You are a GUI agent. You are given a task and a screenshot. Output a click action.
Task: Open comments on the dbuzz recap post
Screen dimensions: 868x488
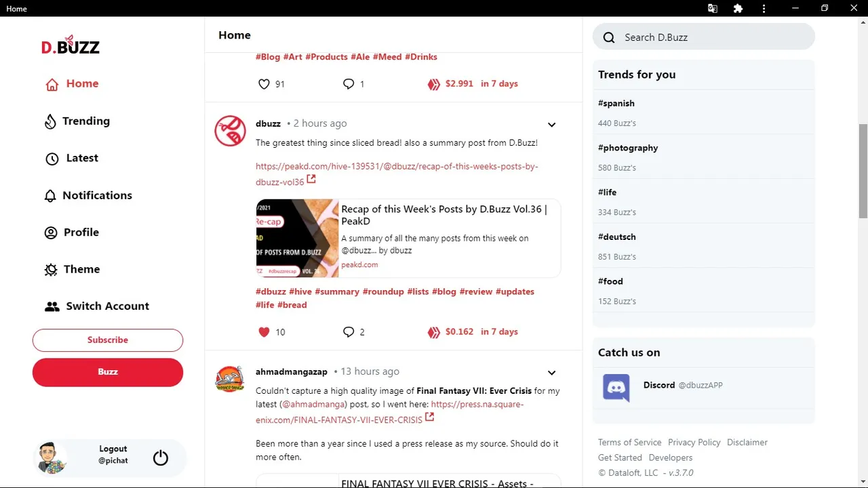pyautogui.click(x=349, y=332)
